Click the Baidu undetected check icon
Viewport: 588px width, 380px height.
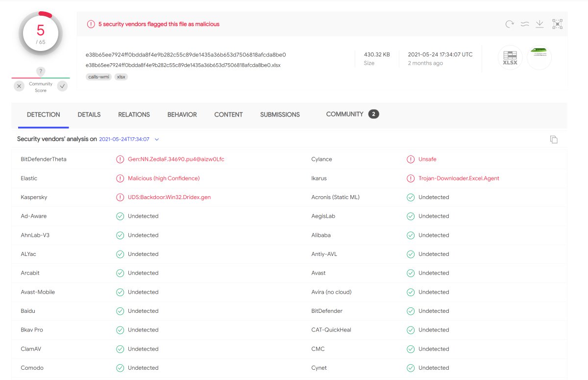[x=120, y=311]
